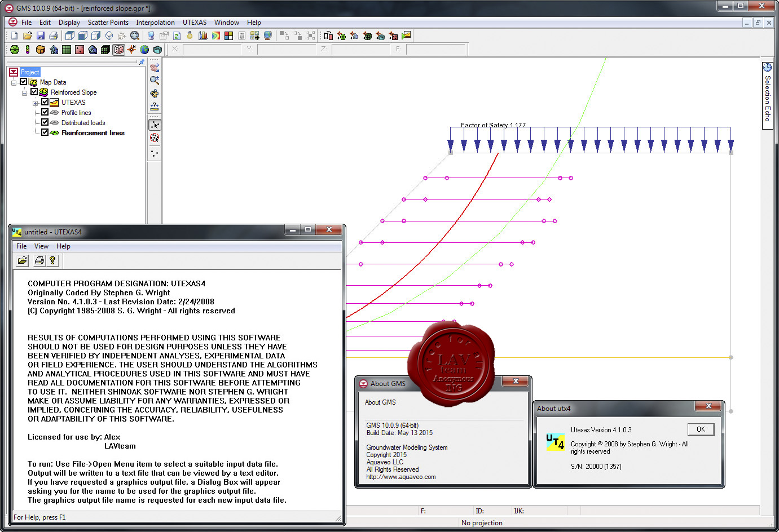Click the light bulb lighting icon
Screen dimensions: 779x532
point(190,36)
